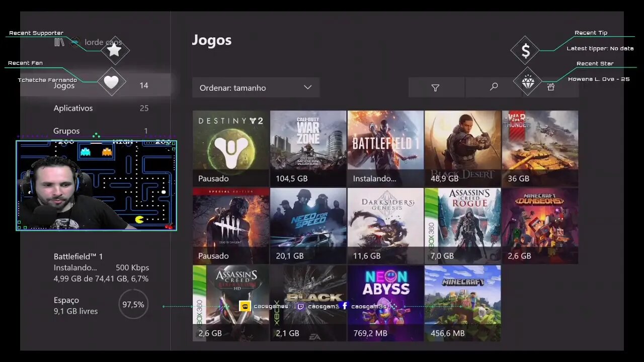Viewport: 644px width, 362px height.
Task: Open the Minecraft Dungeons tile
Action: pyautogui.click(x=540, y=226)
